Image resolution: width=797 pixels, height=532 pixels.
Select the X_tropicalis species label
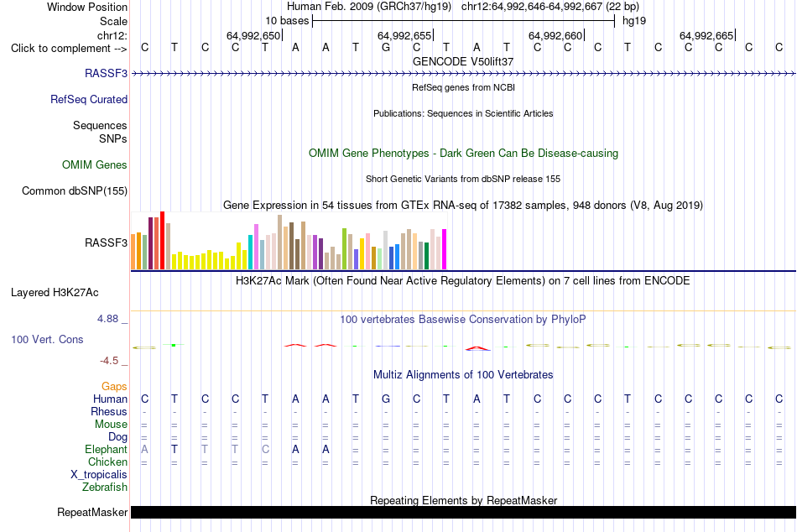point(99,475)
